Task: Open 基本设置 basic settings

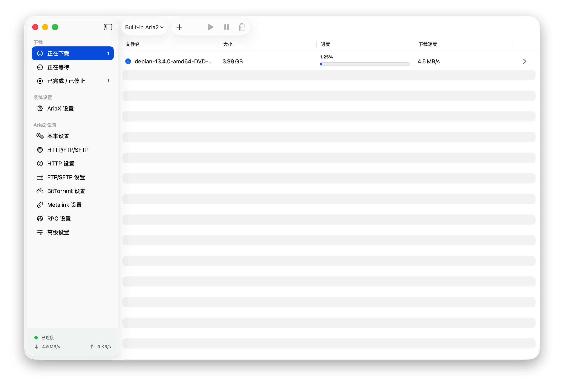Action: [58, 136]
